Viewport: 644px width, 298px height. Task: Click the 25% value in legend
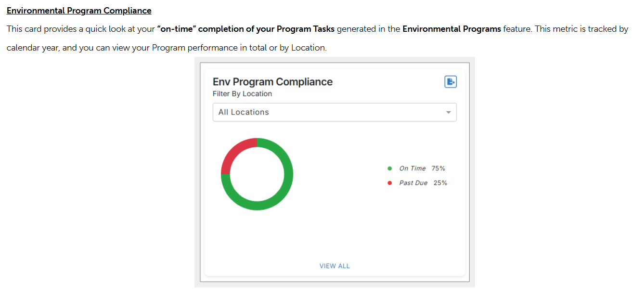(440, 183)
